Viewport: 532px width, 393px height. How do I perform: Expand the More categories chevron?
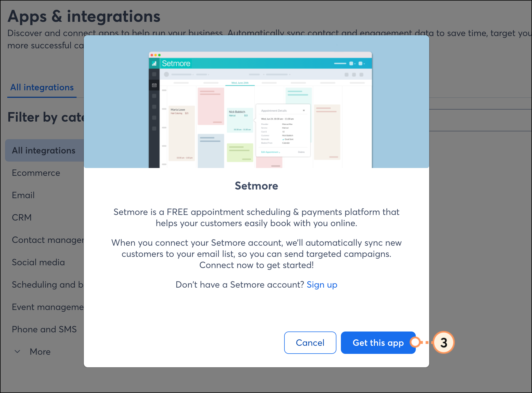[x=17, y=352]
